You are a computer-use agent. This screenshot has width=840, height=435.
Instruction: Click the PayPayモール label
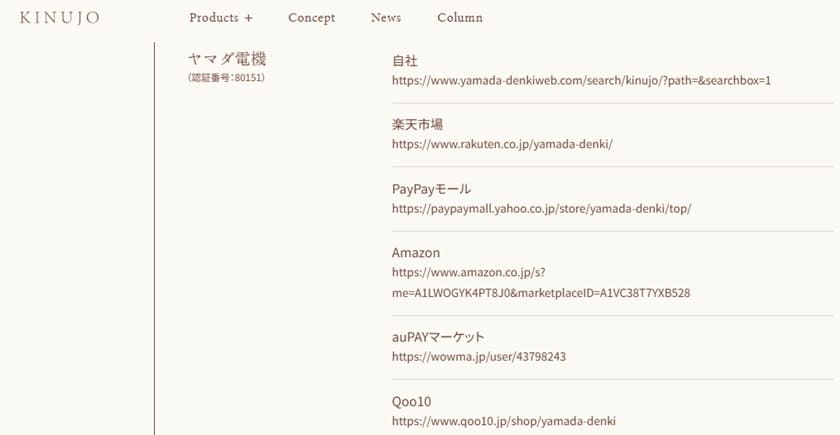click(431, 189)
